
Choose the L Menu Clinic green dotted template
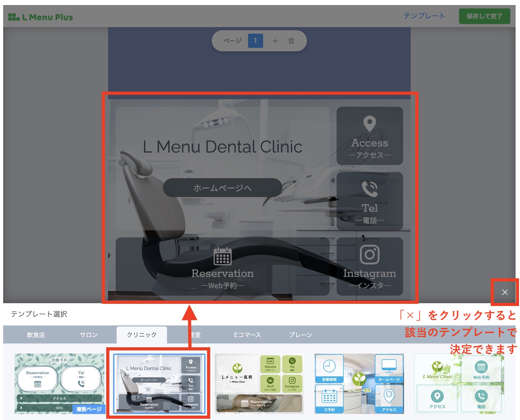pos(459,383)
